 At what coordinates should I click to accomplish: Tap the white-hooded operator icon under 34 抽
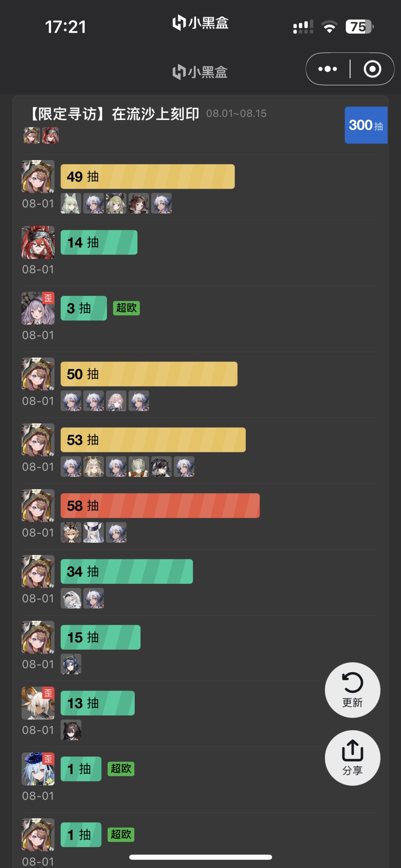click(71, 598)
